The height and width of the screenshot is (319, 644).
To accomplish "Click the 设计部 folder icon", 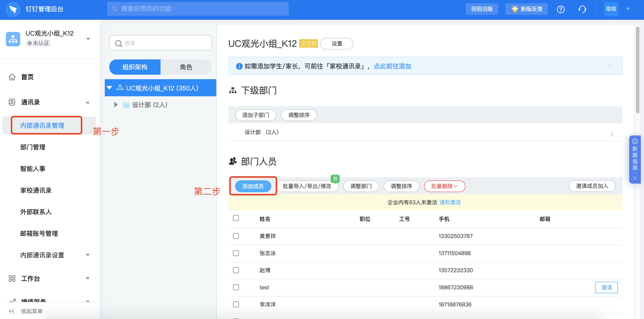I will 126,105.
